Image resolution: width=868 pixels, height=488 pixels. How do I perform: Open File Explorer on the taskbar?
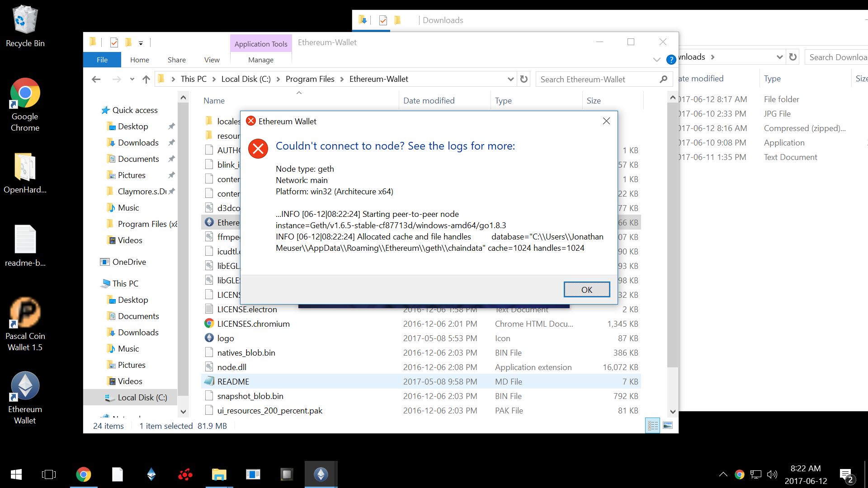pos(219,474)
